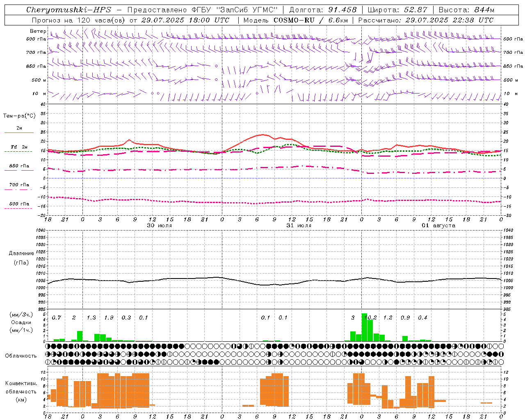Click 'Прогноз на 120 часа(ов)' forecast text
This screenshot has height=420, width=525.
click(79, 20)
